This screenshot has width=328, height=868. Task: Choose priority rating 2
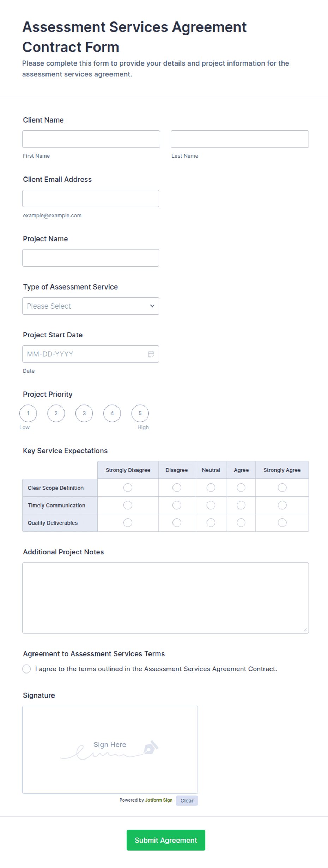[56, 413]
